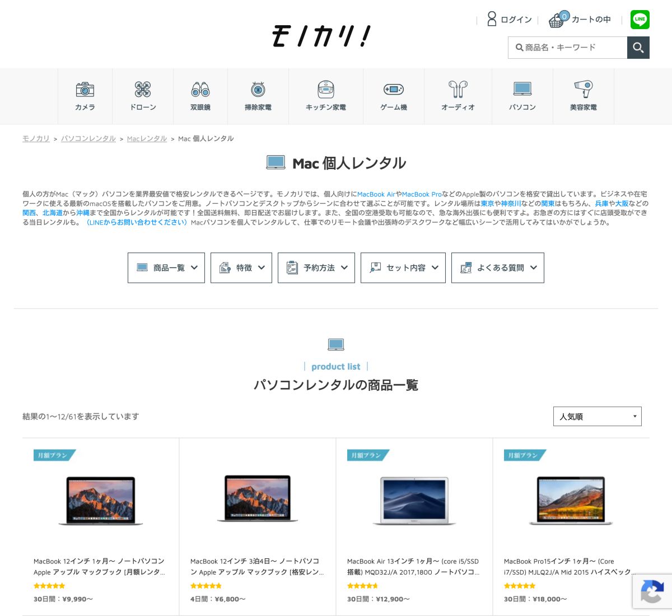Click MacBook Pro15インチ 1ヶ月〜 product title
This screenshot has height=616, width=672.
click(x=570, y=567)
